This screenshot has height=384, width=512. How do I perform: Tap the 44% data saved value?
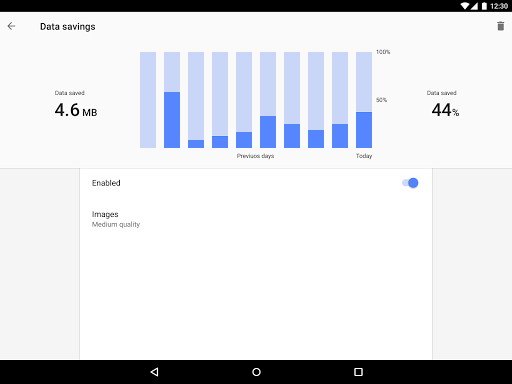point(445,110)
